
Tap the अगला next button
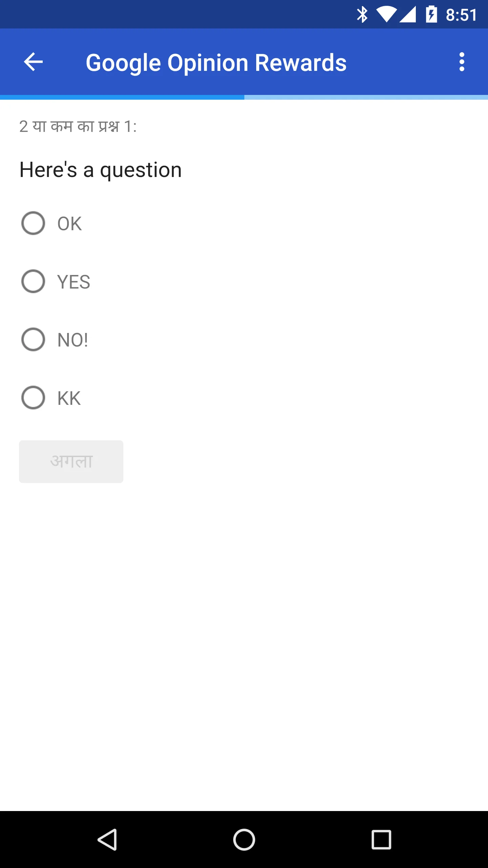[71, 461]
